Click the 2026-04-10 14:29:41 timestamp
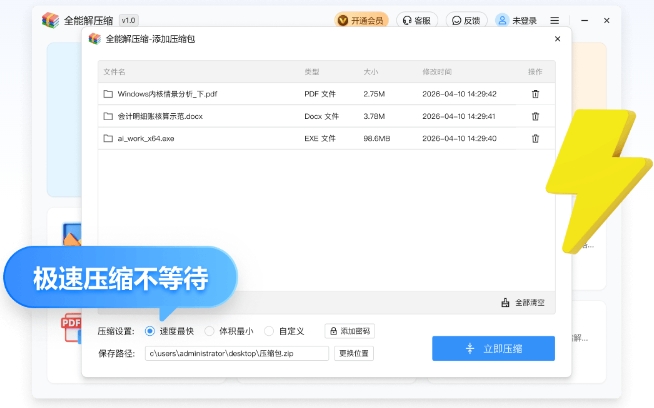The image size is (654, 408). pos(459,116)
